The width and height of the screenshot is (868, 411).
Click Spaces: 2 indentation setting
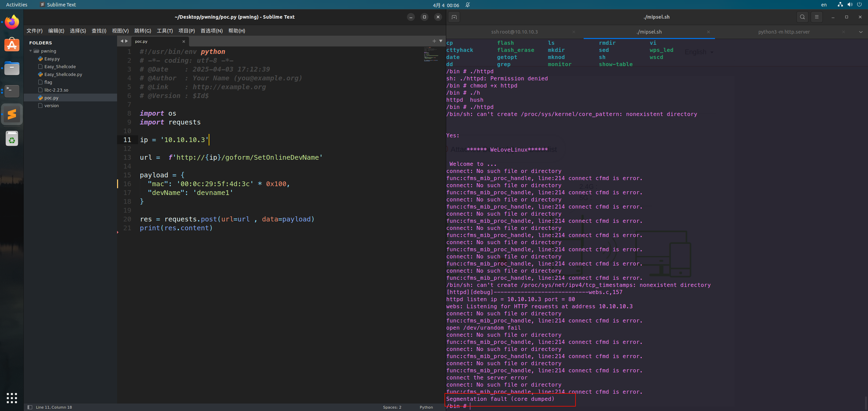(x=392, y=407)
